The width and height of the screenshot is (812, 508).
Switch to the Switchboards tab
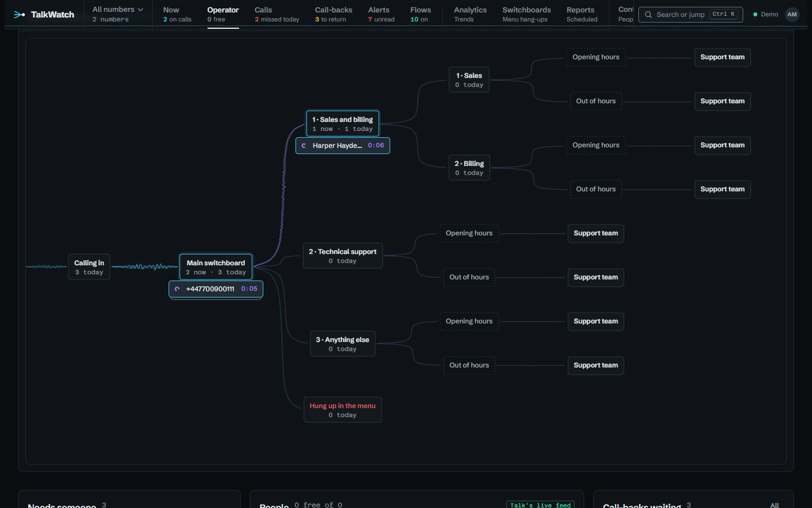tap(527, 14)
